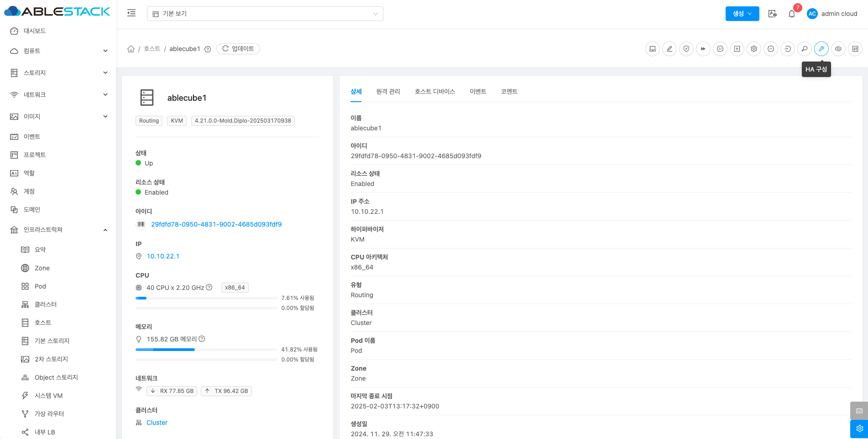Toggle the sidebar menu collapse icon
868x439 pixels.
[131, 13]
